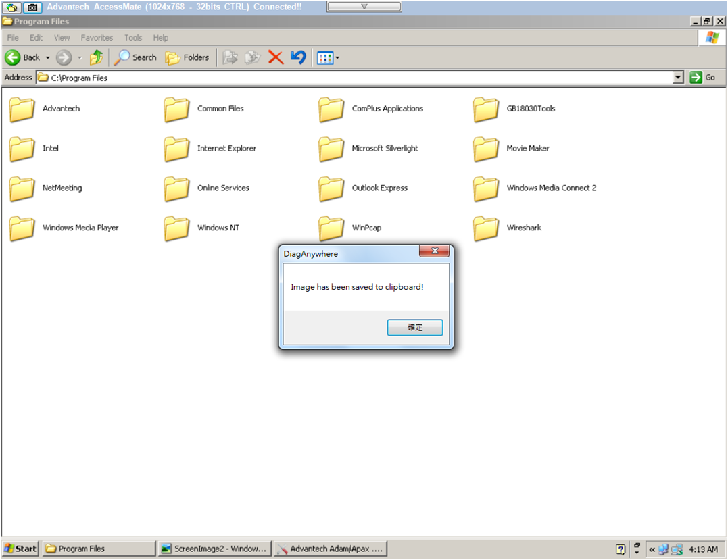Open the File menu
728x560 pixels.
(13, 38)
